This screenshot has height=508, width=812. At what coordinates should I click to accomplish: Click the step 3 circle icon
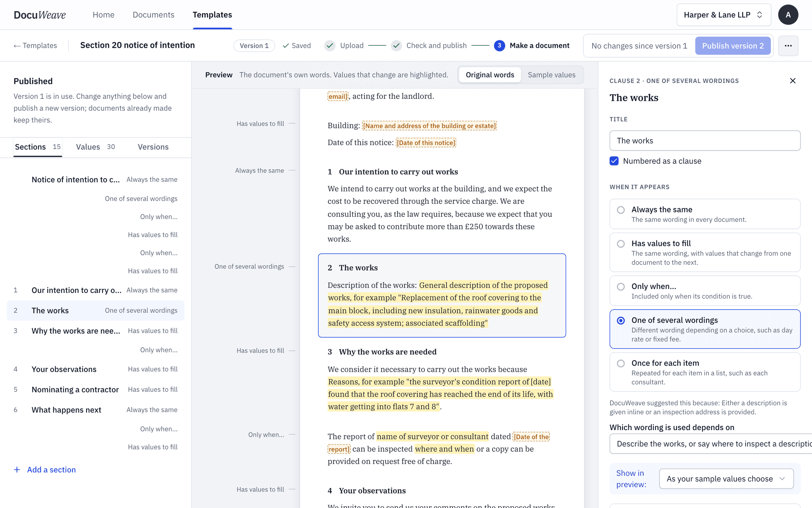click(499, 46)
